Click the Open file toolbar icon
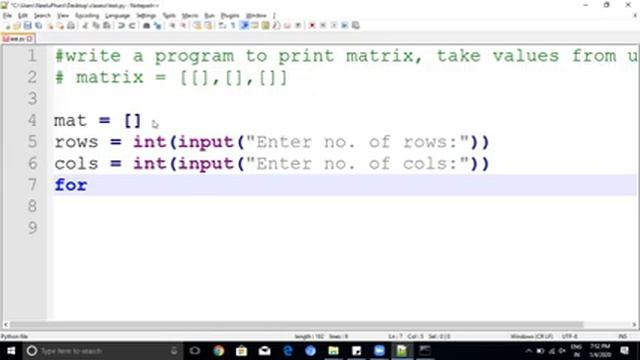The image size is (640, 360). pyautogui.click(x=16, y=25)
